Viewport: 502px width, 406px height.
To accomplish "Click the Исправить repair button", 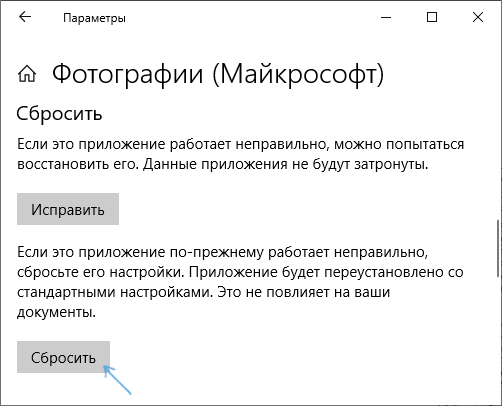I will (x=68, y=209).
